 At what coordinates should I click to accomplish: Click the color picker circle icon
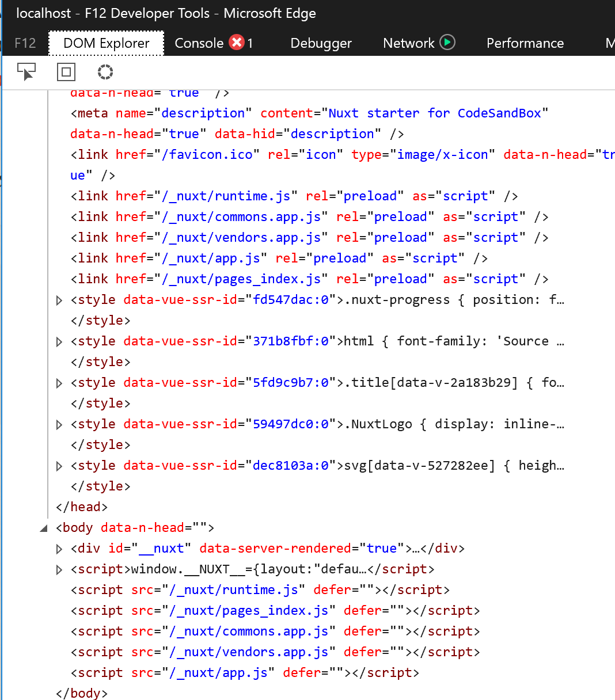coord(105,72)
